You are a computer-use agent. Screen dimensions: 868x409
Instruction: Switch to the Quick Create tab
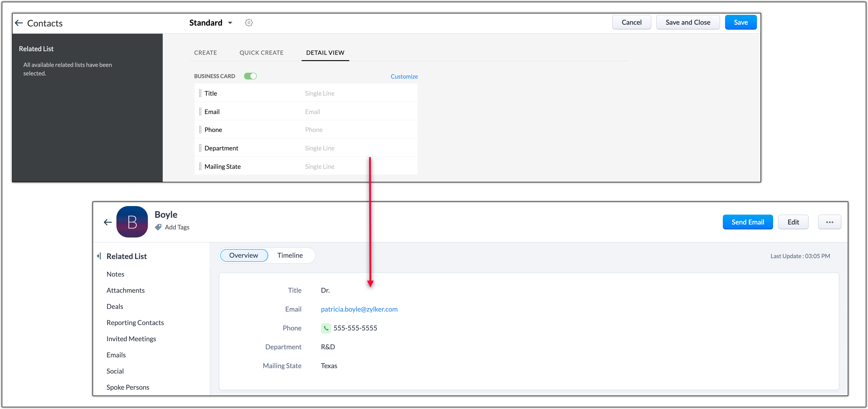[261, 53]
